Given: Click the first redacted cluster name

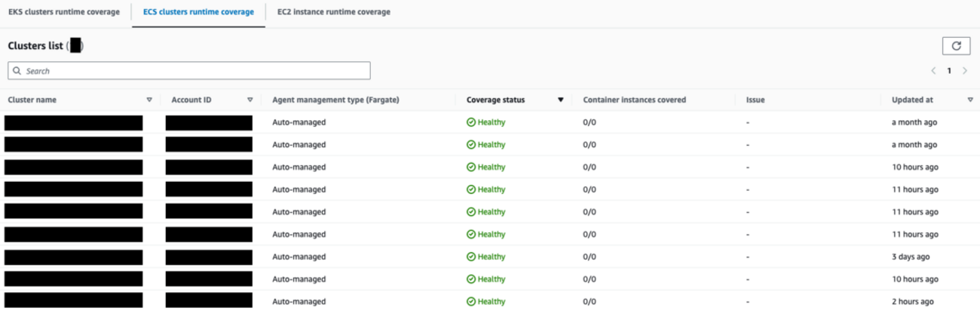Looking at the screenshot, I should coord(73,122).
